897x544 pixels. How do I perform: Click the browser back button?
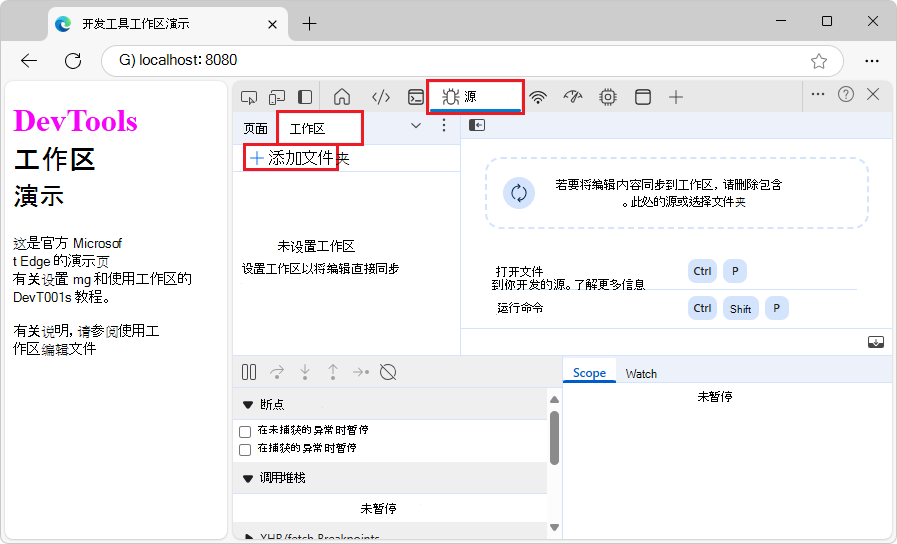tap(29, 61)
